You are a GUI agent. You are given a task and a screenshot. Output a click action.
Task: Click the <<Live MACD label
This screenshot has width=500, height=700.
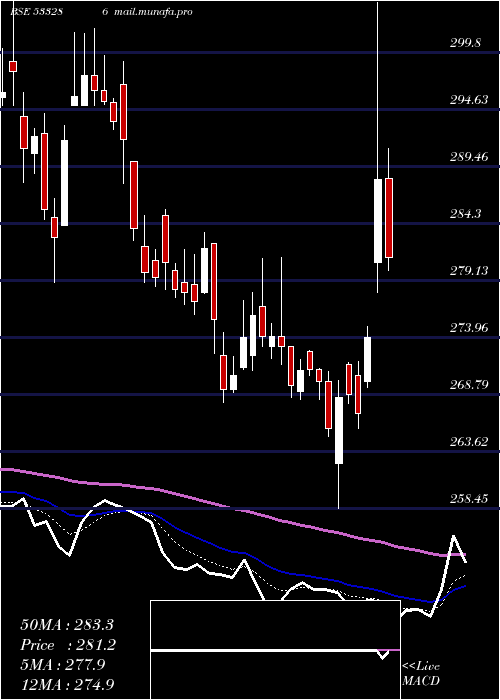point(421,673)
